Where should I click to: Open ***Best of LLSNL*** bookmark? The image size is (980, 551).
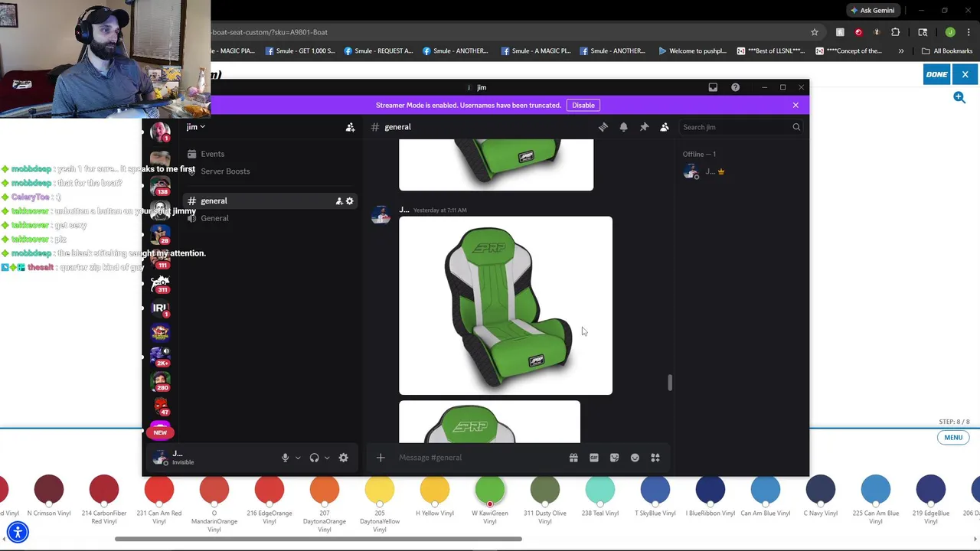771,51
